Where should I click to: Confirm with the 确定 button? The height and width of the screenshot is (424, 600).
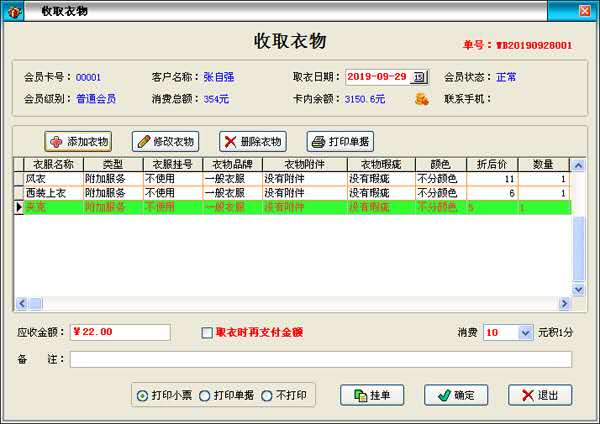[x=456, y=395]
